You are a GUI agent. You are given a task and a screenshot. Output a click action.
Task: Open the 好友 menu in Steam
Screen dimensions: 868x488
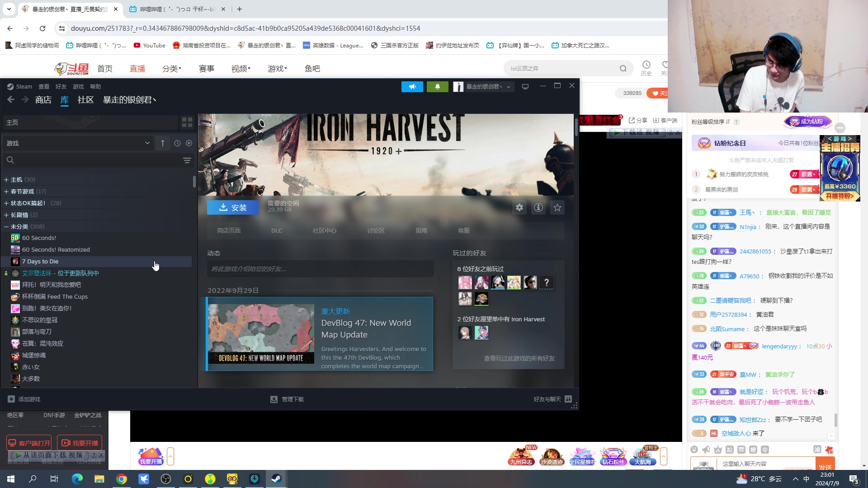61,87
